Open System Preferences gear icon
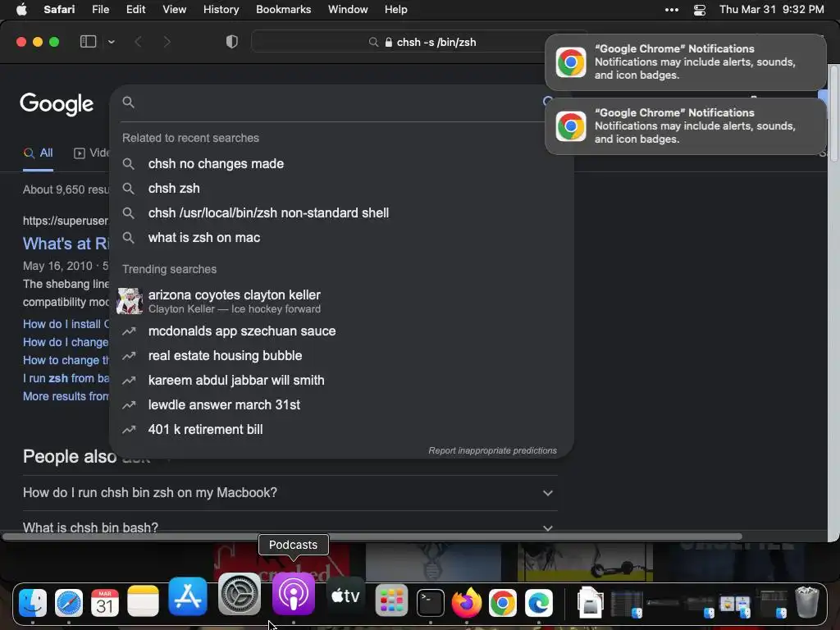 [x=240, y=594]
